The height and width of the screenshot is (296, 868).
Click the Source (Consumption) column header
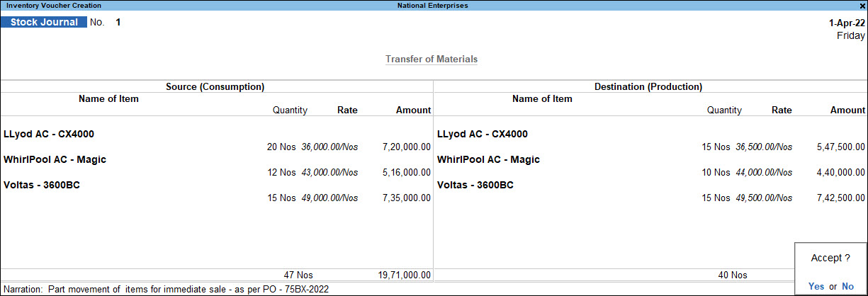(215, 86)
